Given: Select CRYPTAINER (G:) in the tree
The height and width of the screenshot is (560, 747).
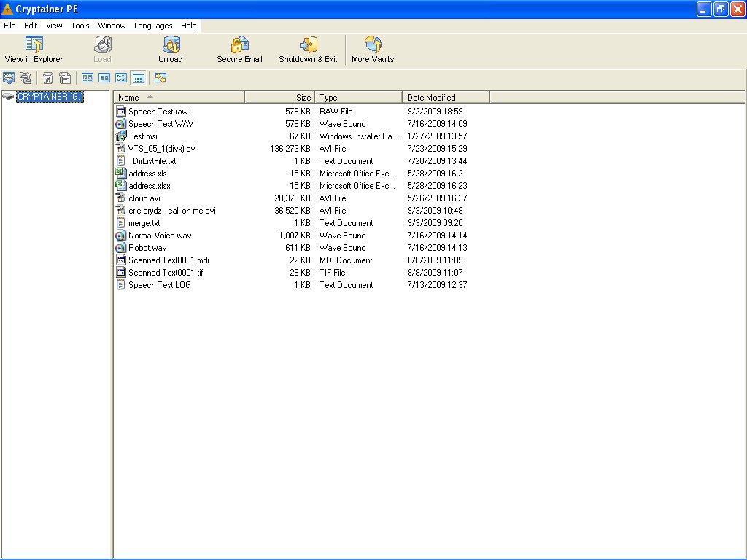Looking at the screenshot, I should point(50,97).
